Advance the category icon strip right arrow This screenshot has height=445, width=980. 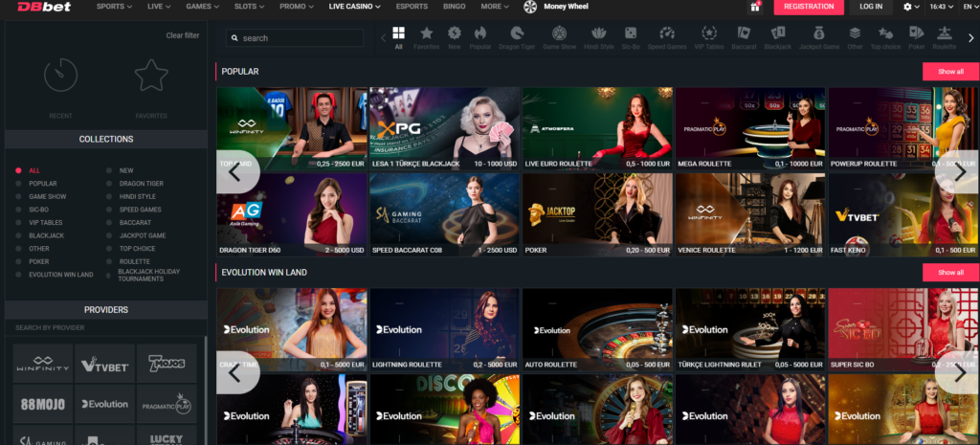click(971, 38)
